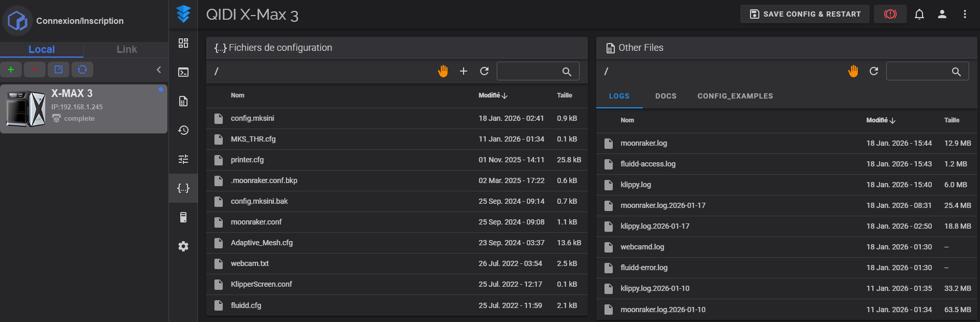
Task: Open Connexion/Inscription login link
Action: point(80,21)
